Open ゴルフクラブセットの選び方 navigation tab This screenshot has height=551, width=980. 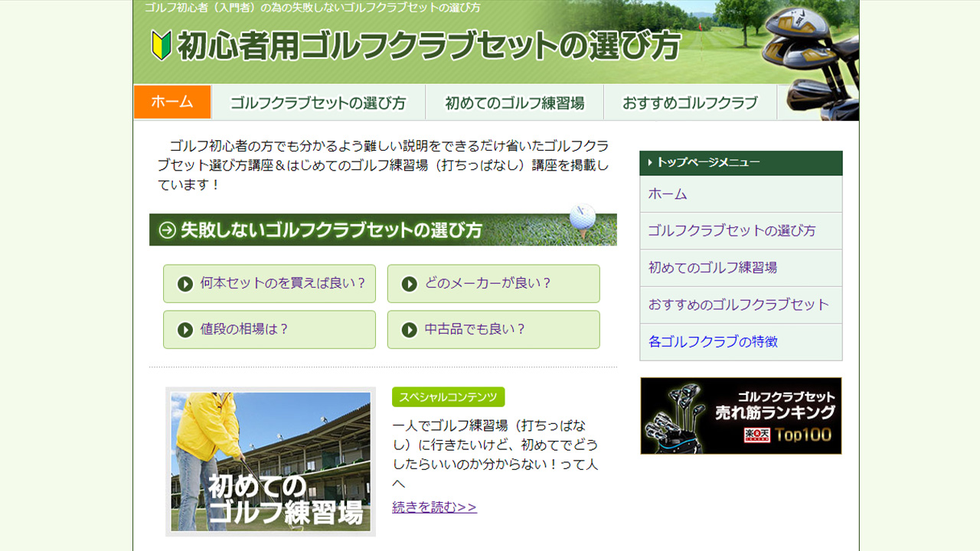[x=318, y=103]
